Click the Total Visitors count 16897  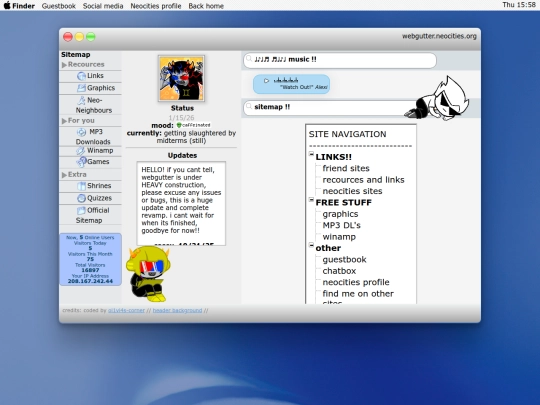[x=90, y=270]
